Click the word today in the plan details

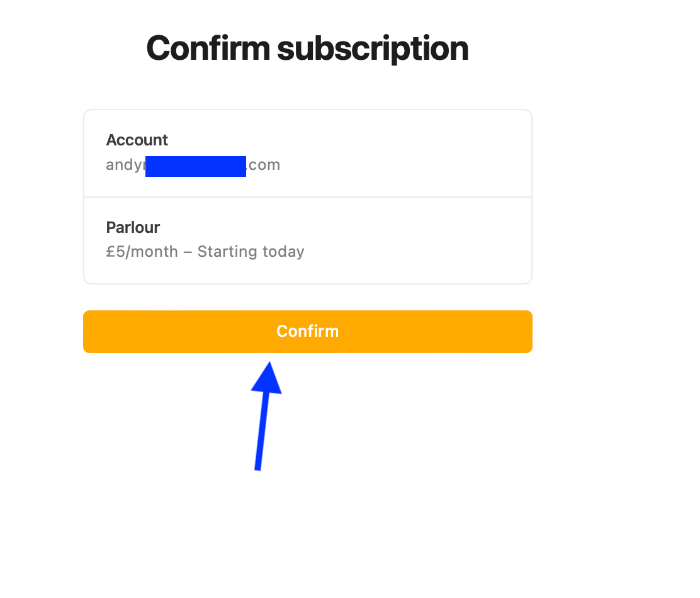[x=283, y=252]
